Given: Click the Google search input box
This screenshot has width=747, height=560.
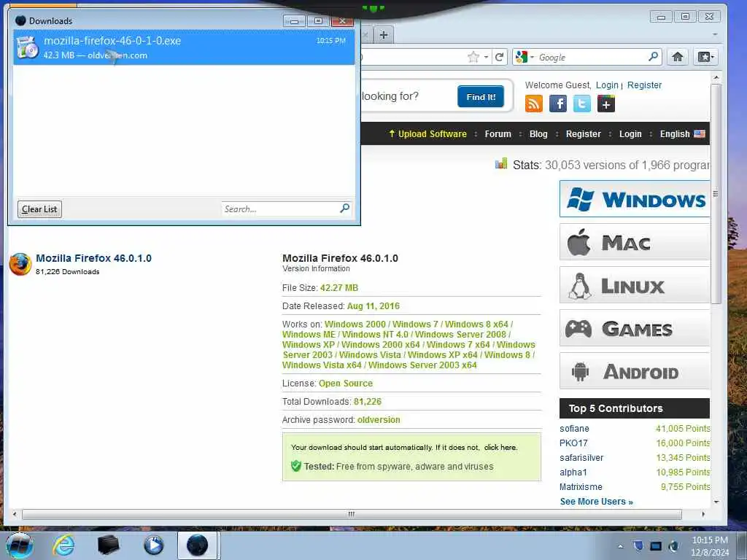Looking at the screenshot, I should click(592, 57).
